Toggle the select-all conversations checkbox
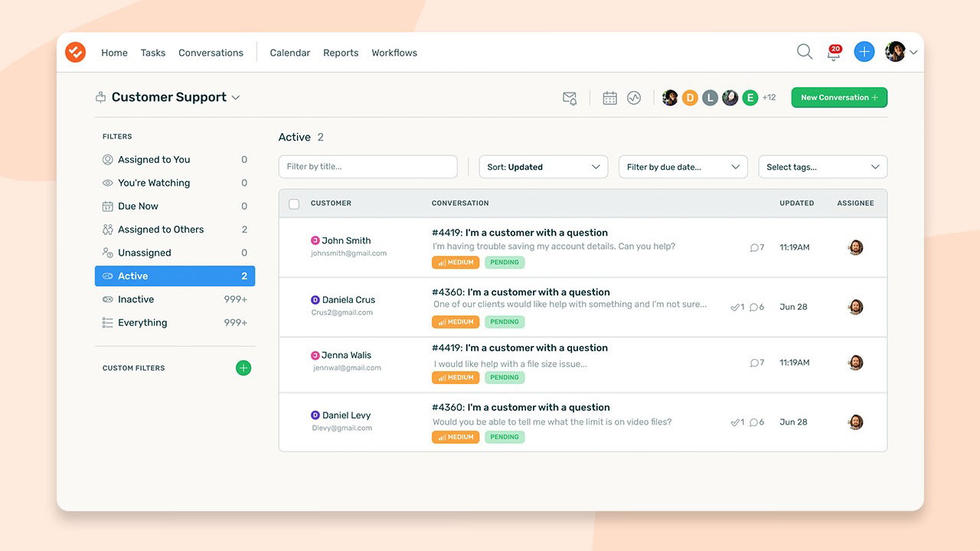The width and height of the screenshot is (980, 551). tap(294, 204)
